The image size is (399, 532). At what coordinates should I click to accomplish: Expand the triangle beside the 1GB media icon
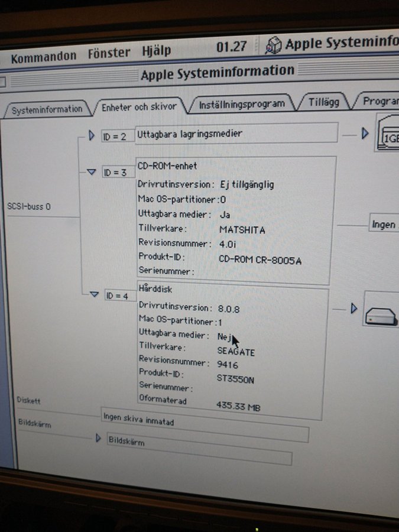(365, 134)
